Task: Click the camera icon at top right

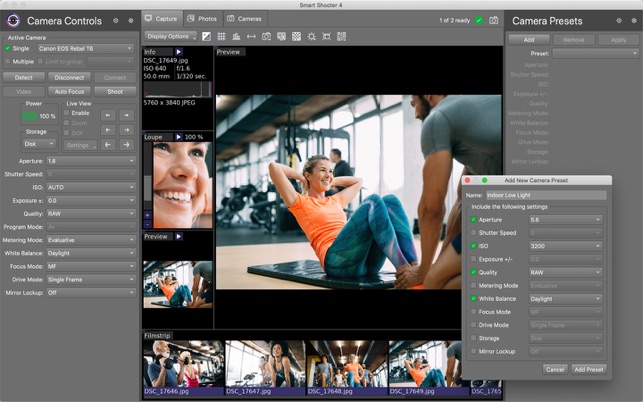Action: [x=493, y=20]
